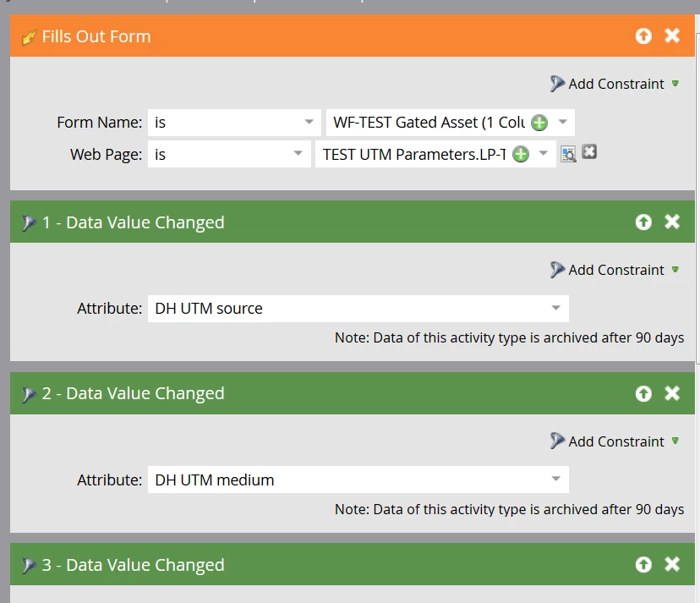700x603 pixels.
Task: Move up filter 3 Data Value Changed
Action: click(643, 565)
